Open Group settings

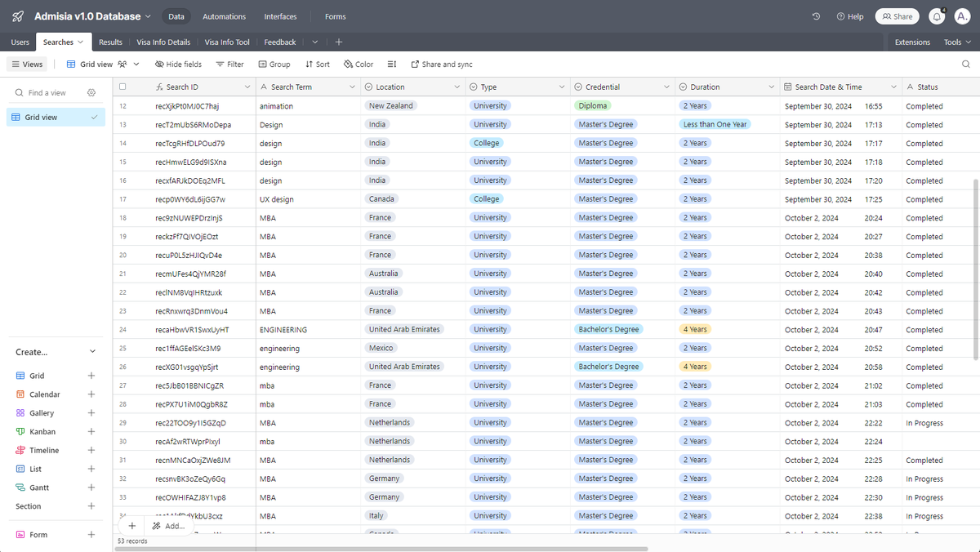coord(274,64)
